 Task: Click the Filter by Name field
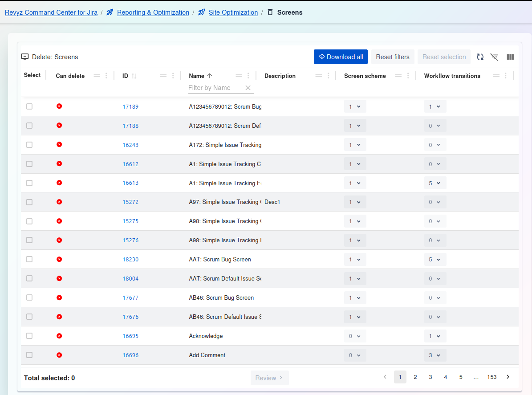pos(215,88)
